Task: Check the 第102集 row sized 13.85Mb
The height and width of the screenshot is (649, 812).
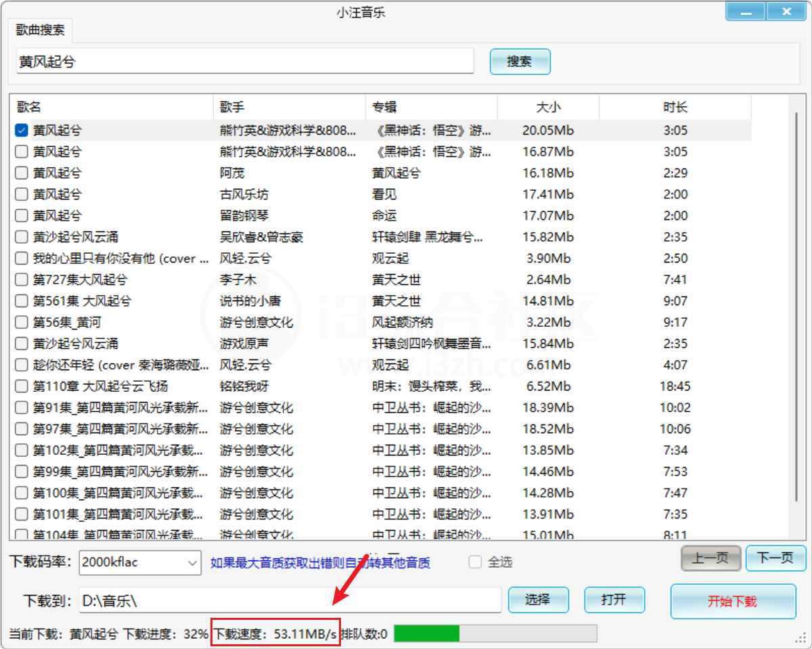Action: point(22,450)
